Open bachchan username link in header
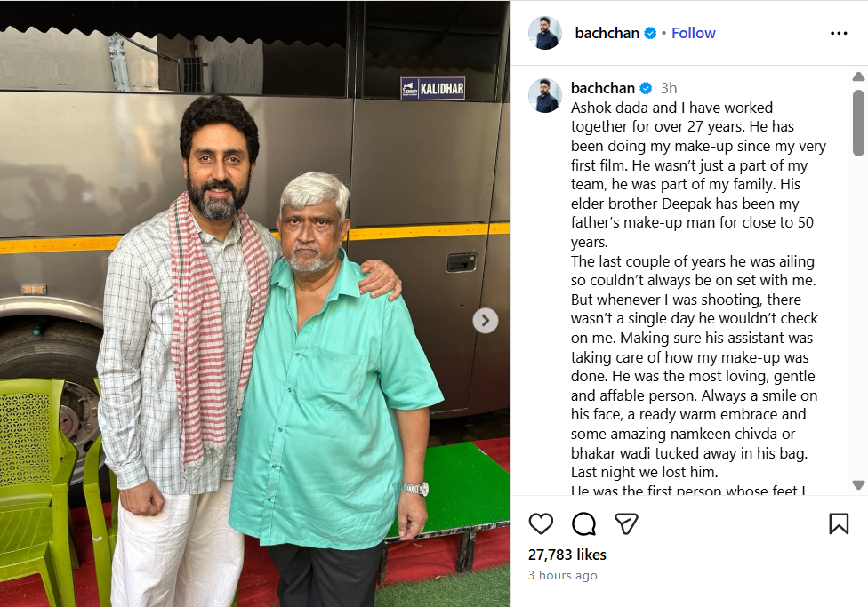Image resolution: width=868 pixels, height=607 pixels. click(607, 33)
